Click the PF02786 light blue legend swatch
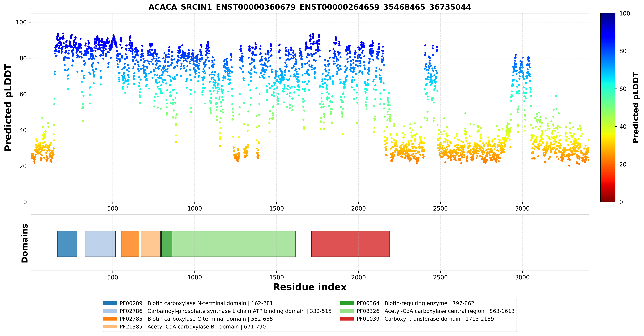Image resolution: width=644 pixels, height=336 pixels. (x=110, y=311)
